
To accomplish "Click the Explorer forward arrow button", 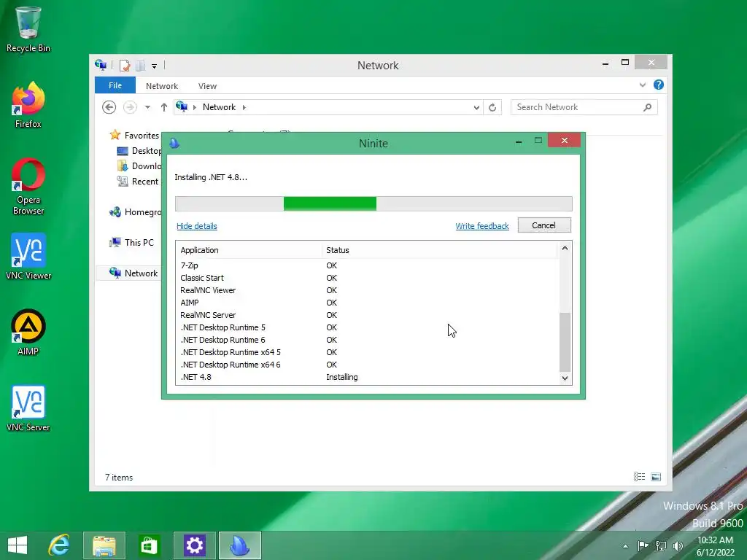I will [130, 107].
